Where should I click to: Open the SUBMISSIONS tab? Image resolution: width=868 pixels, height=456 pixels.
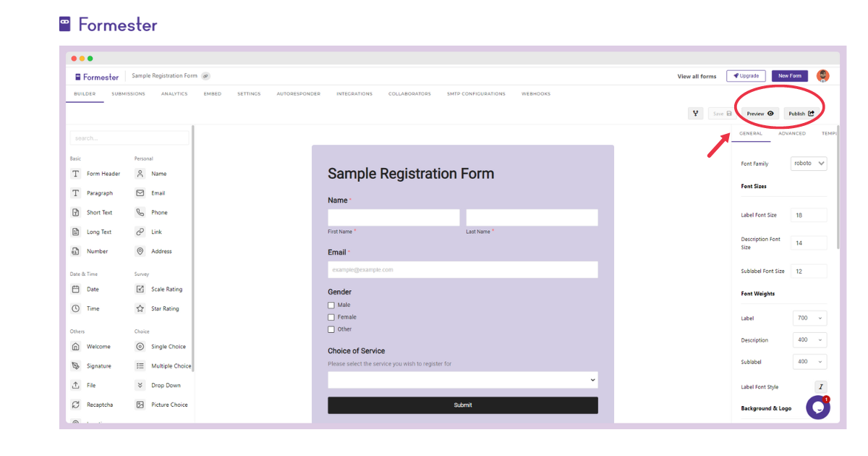(128, 93)
